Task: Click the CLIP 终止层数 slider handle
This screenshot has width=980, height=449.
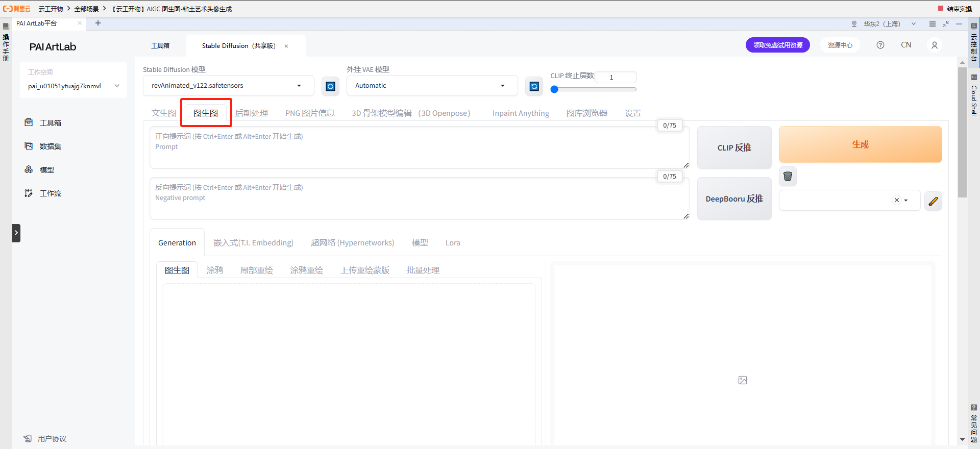Action: click(554, 89)
